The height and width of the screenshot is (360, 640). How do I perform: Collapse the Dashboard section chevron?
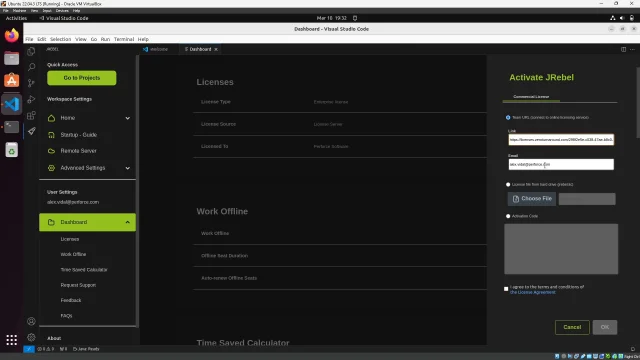click(128, 222)
